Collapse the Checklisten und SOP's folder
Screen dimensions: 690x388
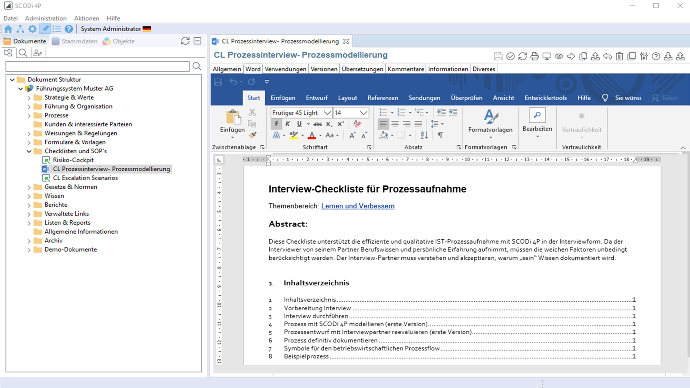click(29, 151)
